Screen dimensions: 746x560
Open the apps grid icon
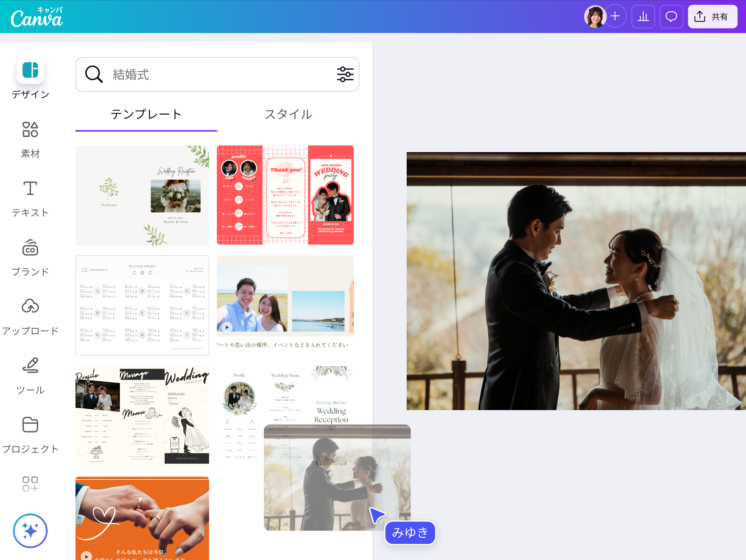30,484
